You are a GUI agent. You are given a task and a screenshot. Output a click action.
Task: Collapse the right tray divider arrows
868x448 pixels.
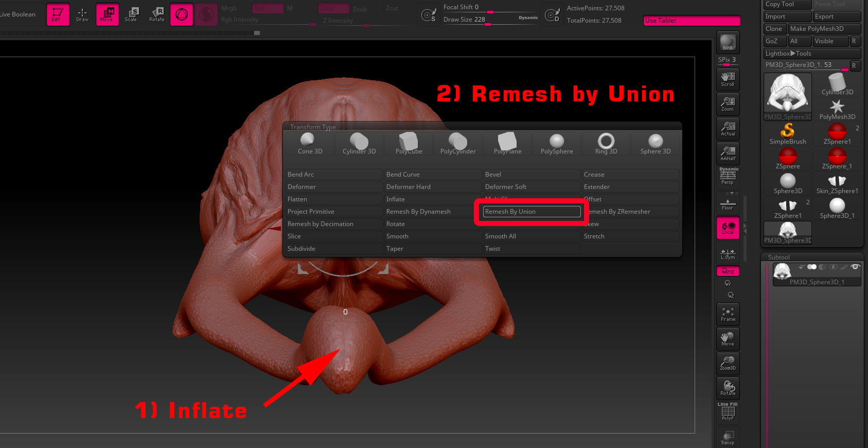pyautogui.click(x=745, y=228)
